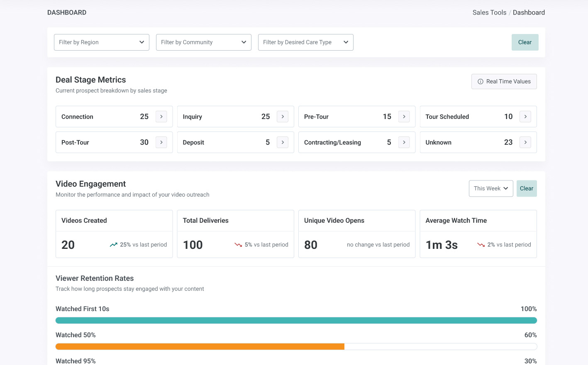This screenshot has width=588, height=365.
Task: Click the Sales Tools breadcrumb link
Action: [489, 12]
